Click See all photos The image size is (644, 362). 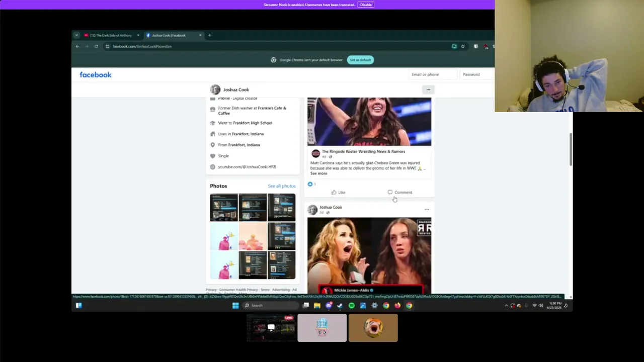[x=282, y=186]
